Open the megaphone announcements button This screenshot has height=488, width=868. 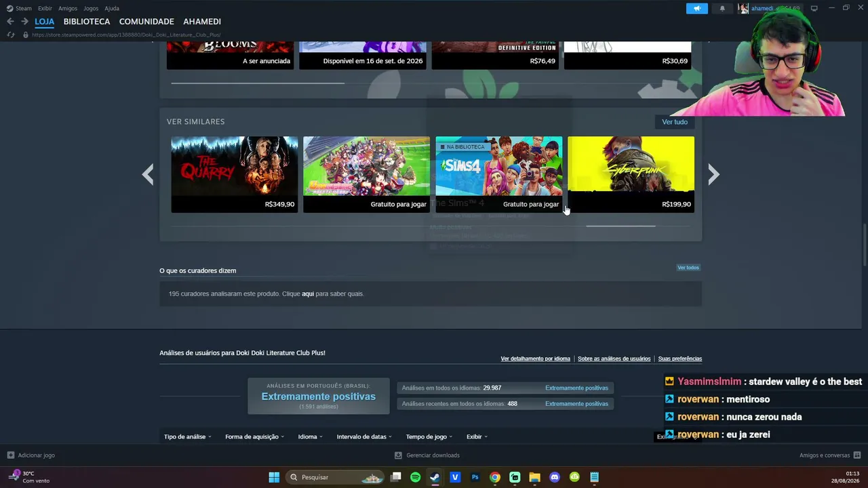pyautogui.click(x=696, y=9)
